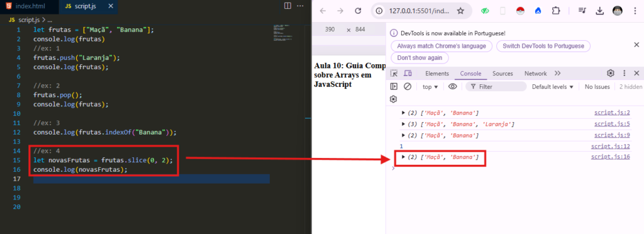Expand the three-item Laranja array log
644x234 pixels.
pos(404,124)
